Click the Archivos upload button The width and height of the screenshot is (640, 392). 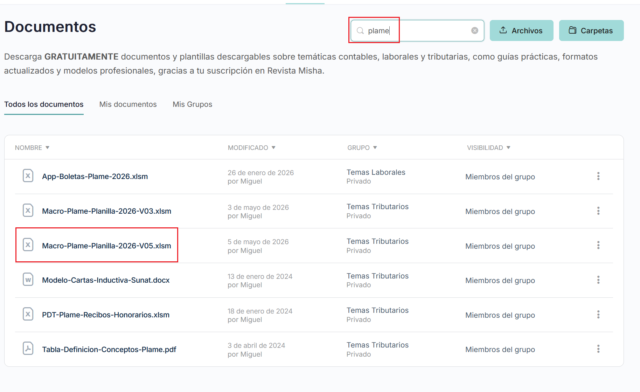[x=521, y=31]
